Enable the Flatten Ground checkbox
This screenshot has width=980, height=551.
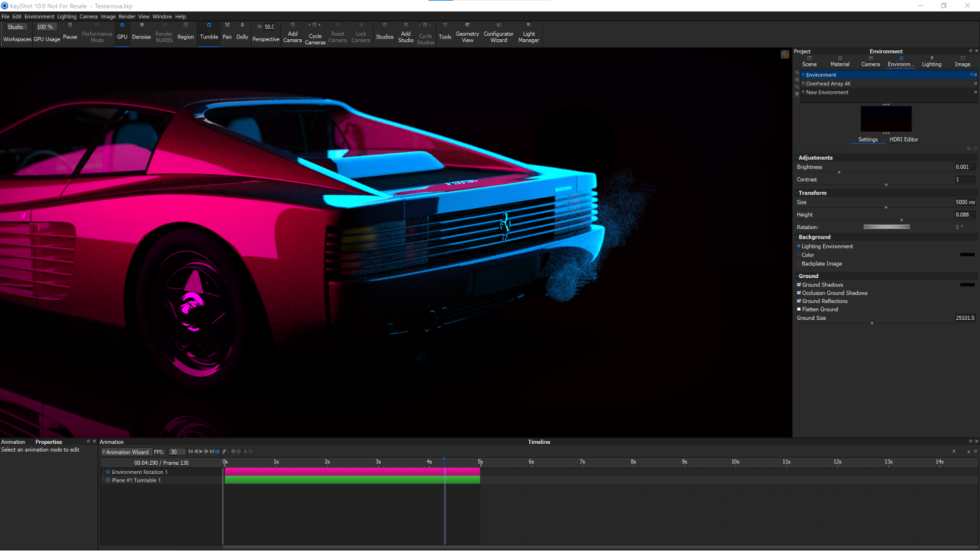click(799, 309)
